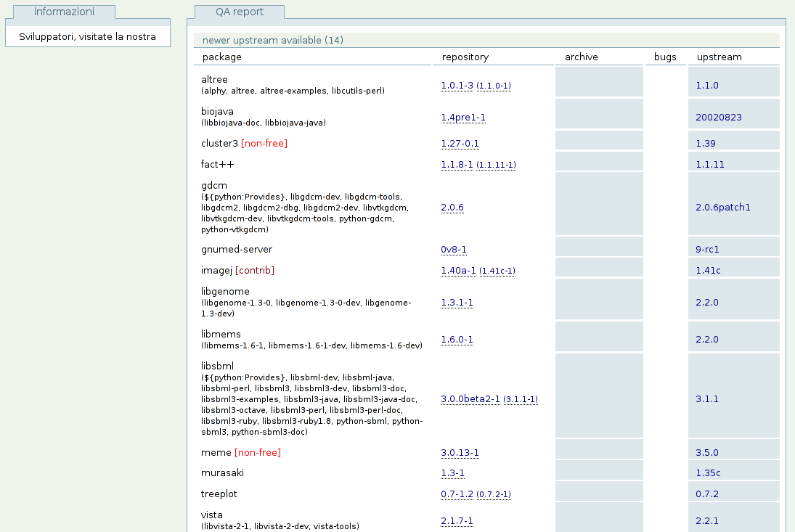795x532 pixels.
Task: Click the 'package' column header
Action: (x=221, y=57)
